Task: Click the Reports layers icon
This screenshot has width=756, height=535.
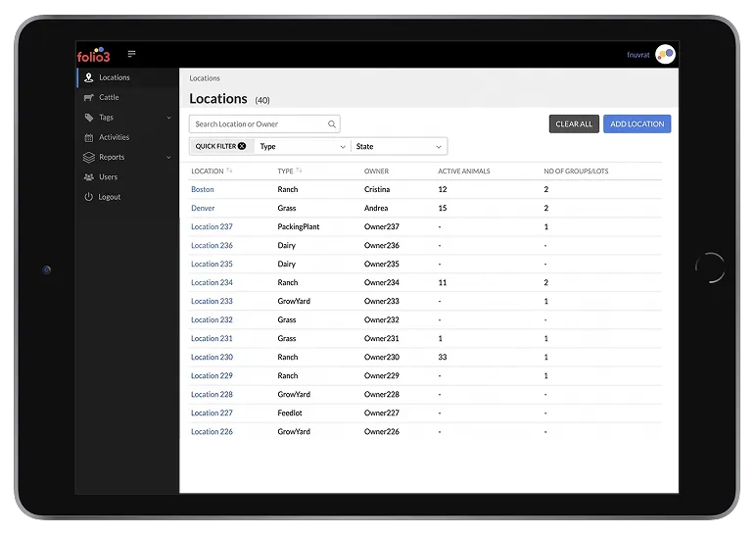Action: pos(89,158)
